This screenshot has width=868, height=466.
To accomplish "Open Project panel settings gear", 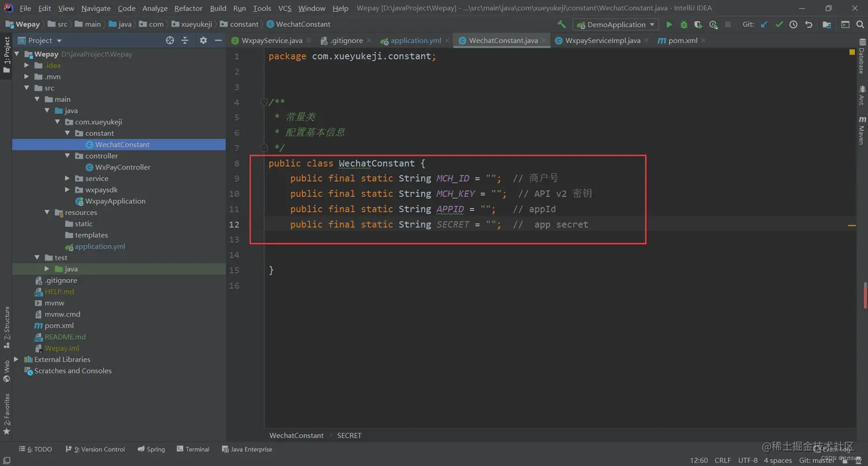I will (203, 40).
